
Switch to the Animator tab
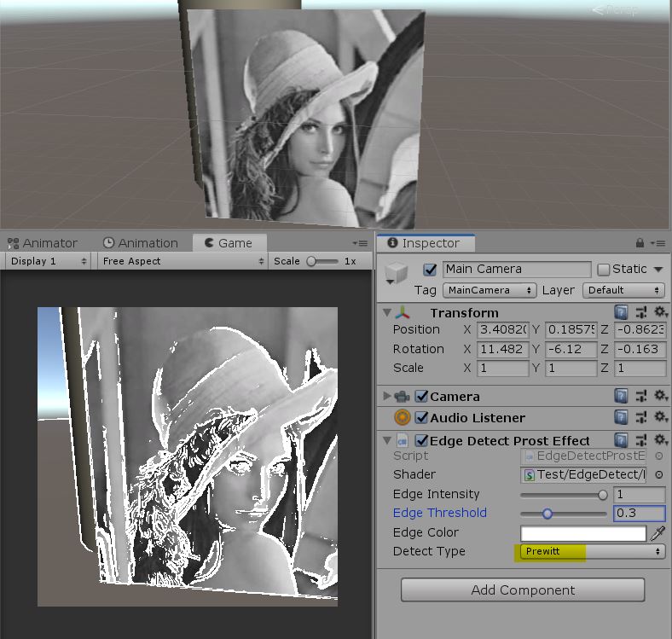tap(43, 243)
